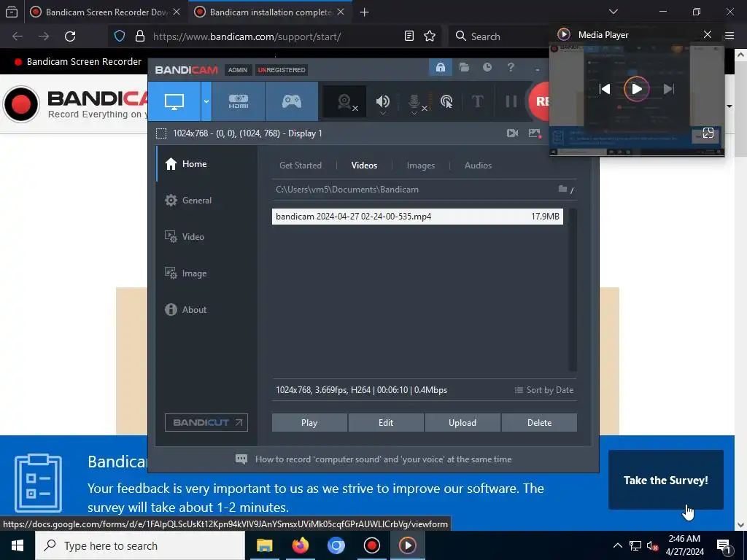Toggle reader view icon in address bar
This screenshot has width=747, height=560.
click(x=409, y=36)
